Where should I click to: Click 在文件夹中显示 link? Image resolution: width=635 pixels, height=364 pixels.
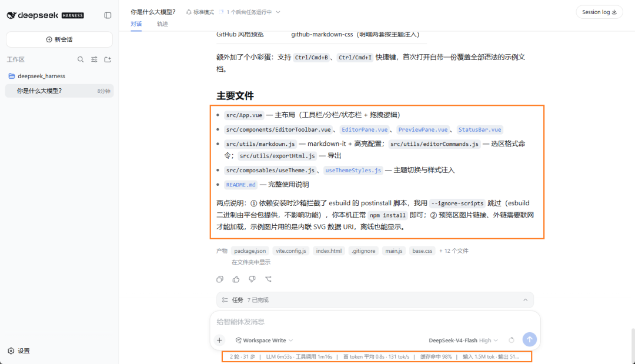tap(250, 262)
